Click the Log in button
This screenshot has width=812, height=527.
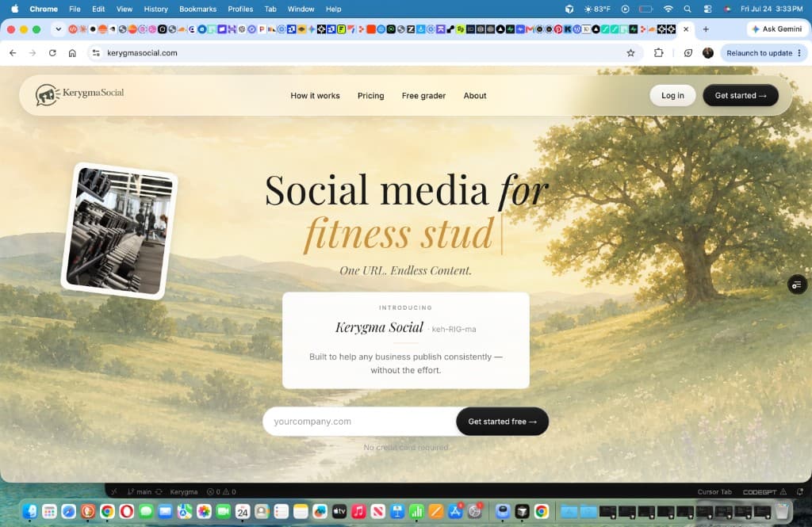tap(672, 95)
